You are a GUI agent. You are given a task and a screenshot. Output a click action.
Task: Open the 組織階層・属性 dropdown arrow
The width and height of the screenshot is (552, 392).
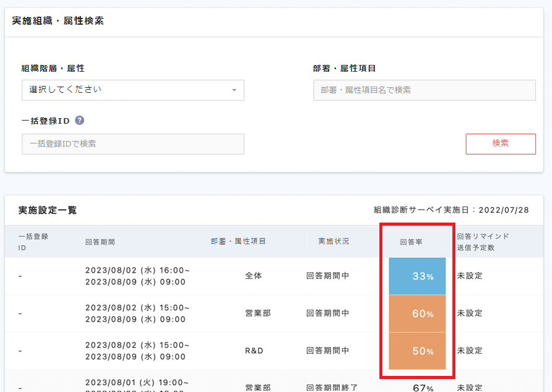[x=234, y=90]
